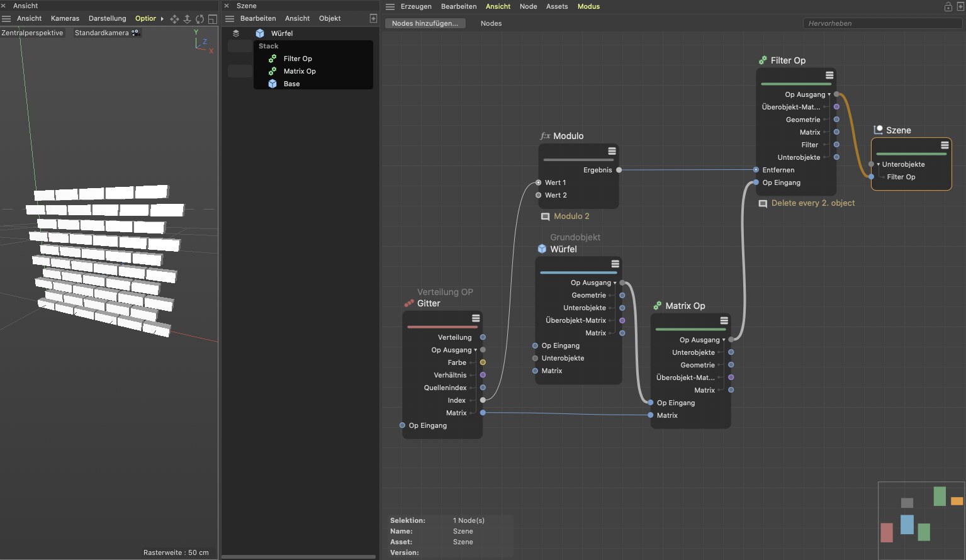Screen dimensions: 966x560
Task: Click the camera move icon in viewport header
Action: point(174,19)
